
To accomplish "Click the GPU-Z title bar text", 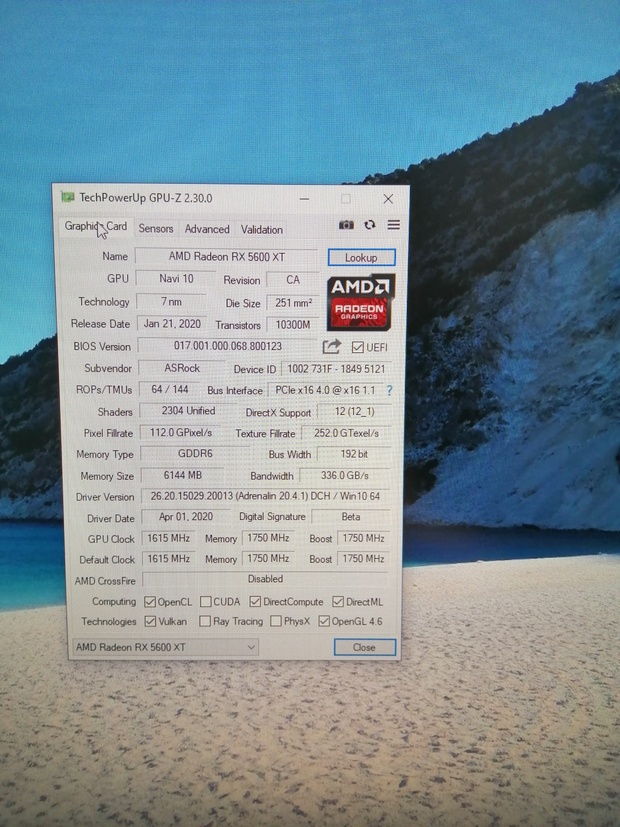I will (146, 198).
